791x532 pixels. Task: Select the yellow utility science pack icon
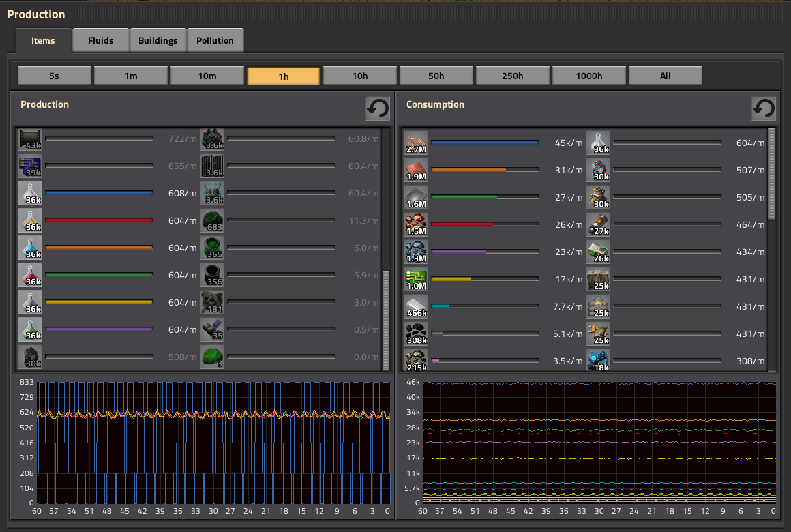30,220
